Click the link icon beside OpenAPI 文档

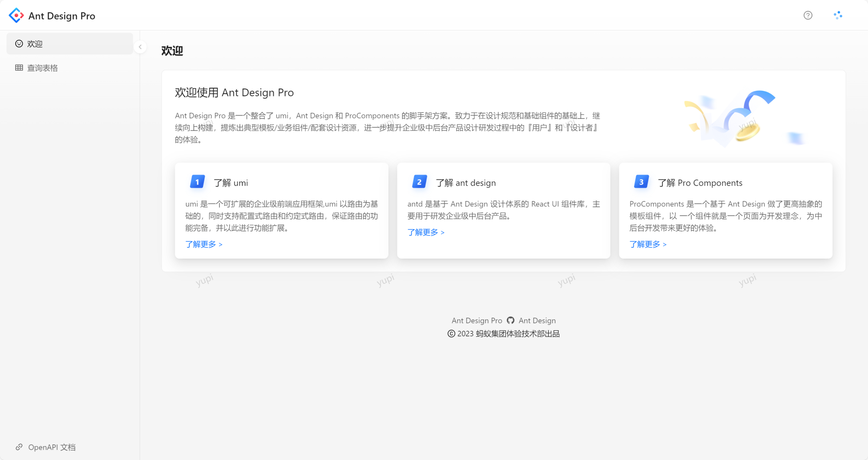[x=19, y=447]
